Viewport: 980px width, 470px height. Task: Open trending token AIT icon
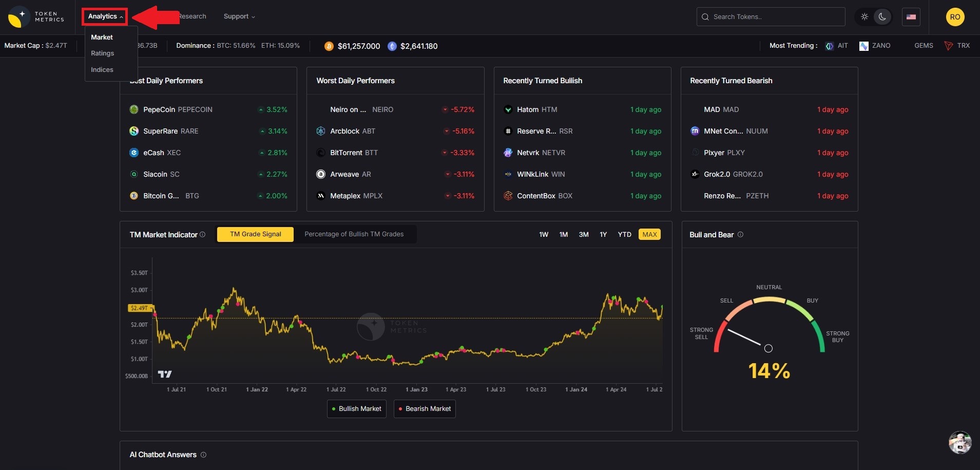(x=830, y=46)
